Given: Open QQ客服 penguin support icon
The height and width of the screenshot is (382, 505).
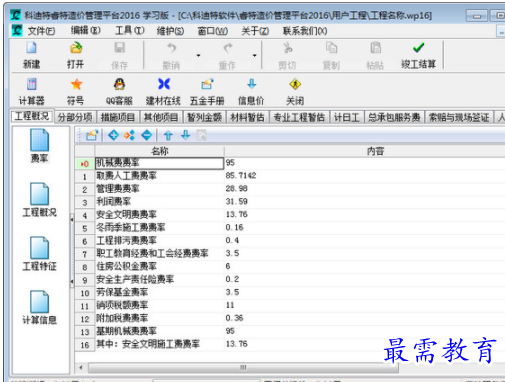Looking at the screenshot, I should point(119,84).
